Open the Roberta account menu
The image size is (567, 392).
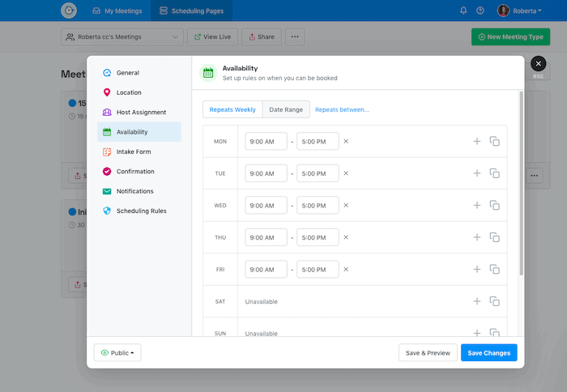point(519,11)
